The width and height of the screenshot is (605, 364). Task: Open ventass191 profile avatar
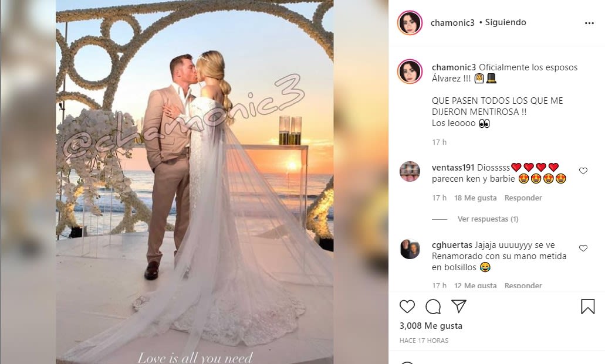(x=410, y=172)
